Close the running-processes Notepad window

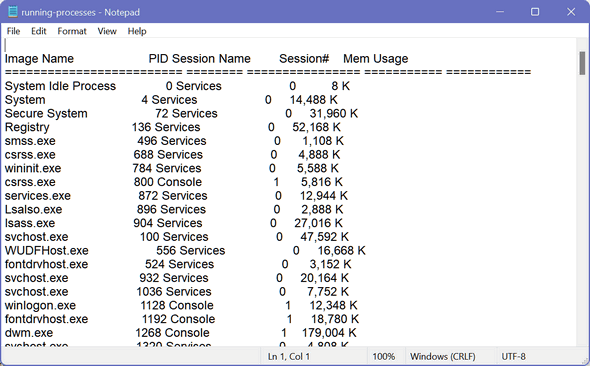[571, 12]
